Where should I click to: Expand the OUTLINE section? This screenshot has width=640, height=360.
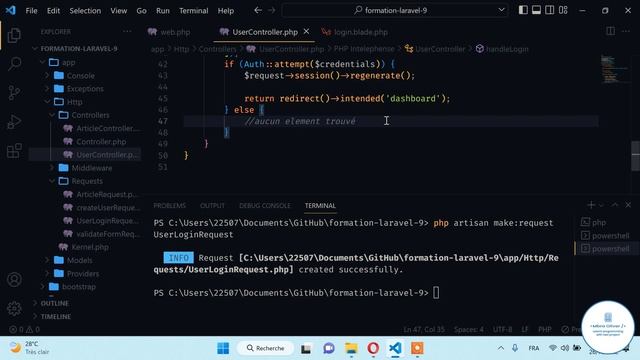tap(54, 303)
